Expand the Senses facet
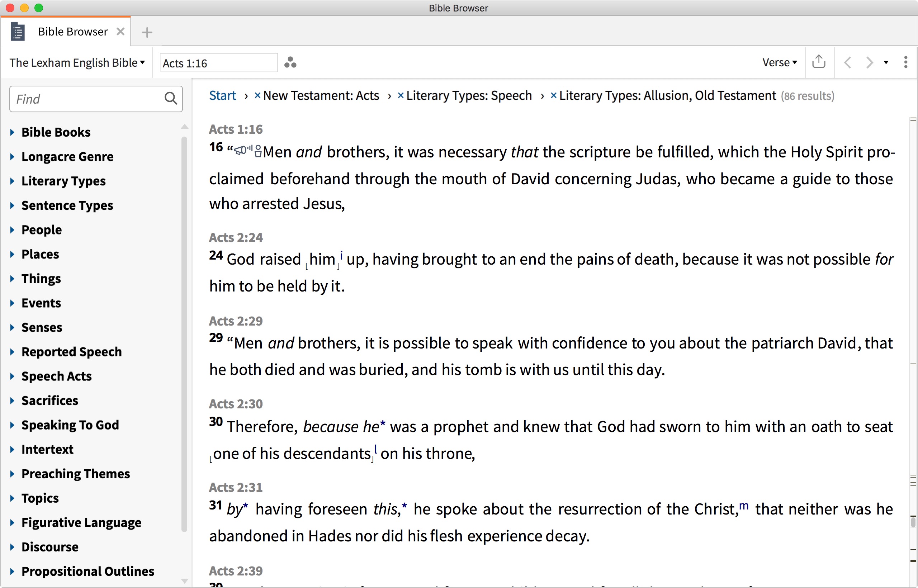 (x=12, y=328)
